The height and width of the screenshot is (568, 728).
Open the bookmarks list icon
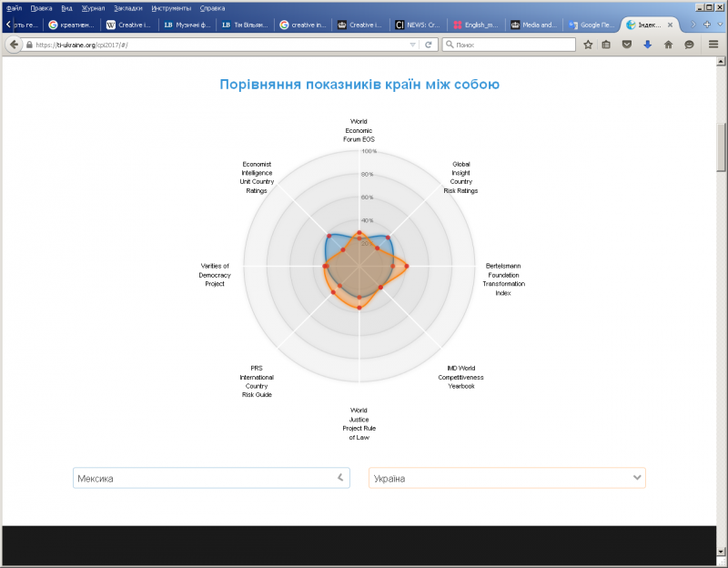coord(607,44)
